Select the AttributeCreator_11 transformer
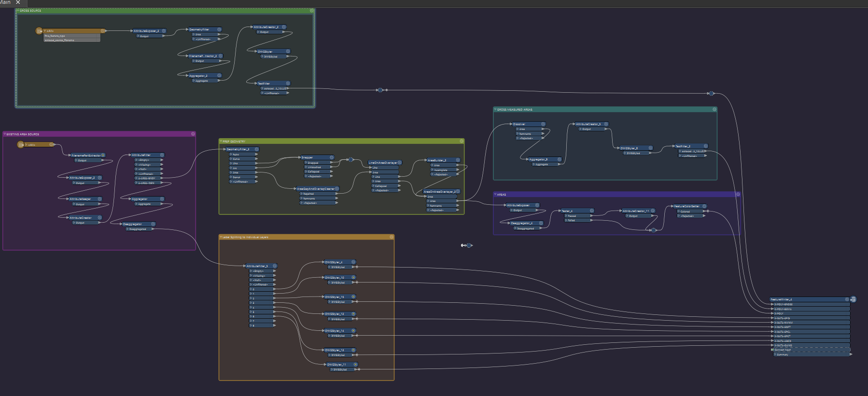The width and height of the screenshot is (868, 396). (638, 211)
